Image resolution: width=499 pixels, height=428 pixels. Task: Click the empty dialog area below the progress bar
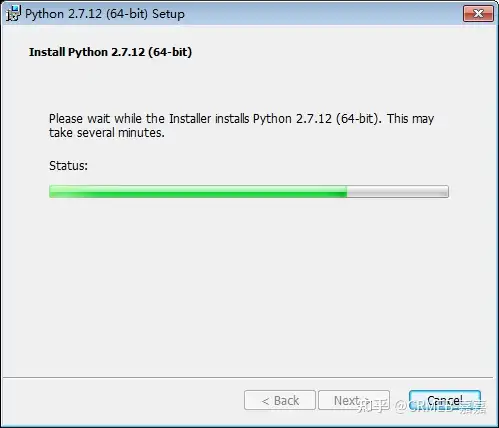tap(249, 283)
